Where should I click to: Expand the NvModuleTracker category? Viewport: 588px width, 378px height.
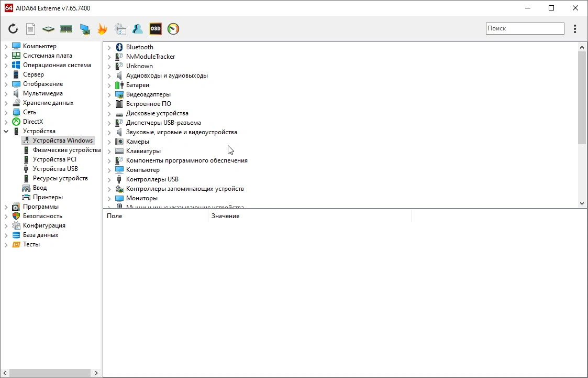(109, 57)
